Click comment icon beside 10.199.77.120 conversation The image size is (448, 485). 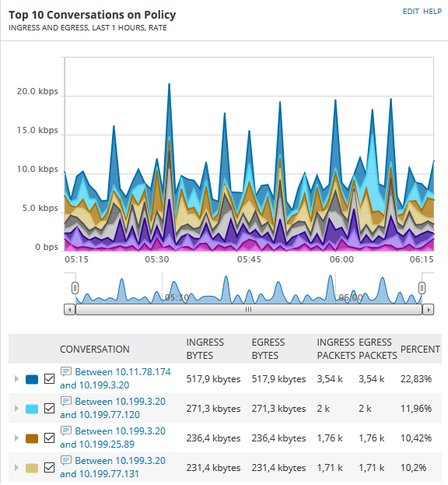point(66,401)
